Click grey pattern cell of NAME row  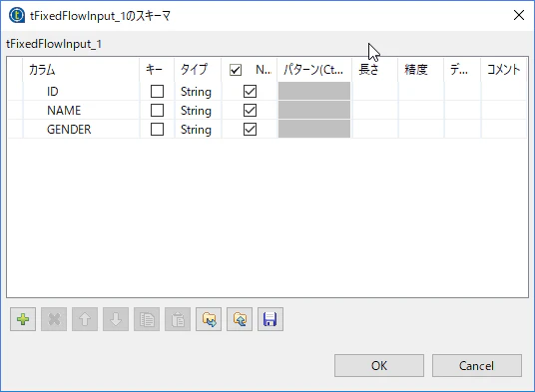[314, 111]
